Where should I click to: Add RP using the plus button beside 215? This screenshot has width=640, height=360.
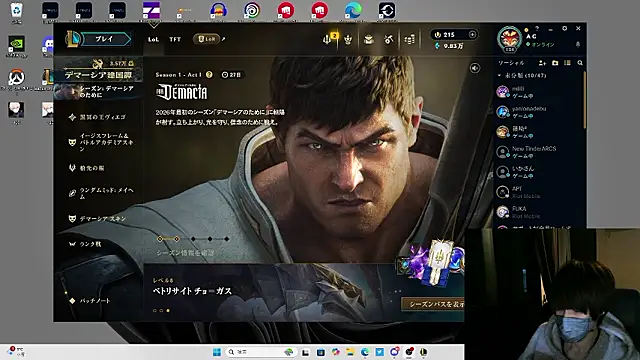coord(472,35)
